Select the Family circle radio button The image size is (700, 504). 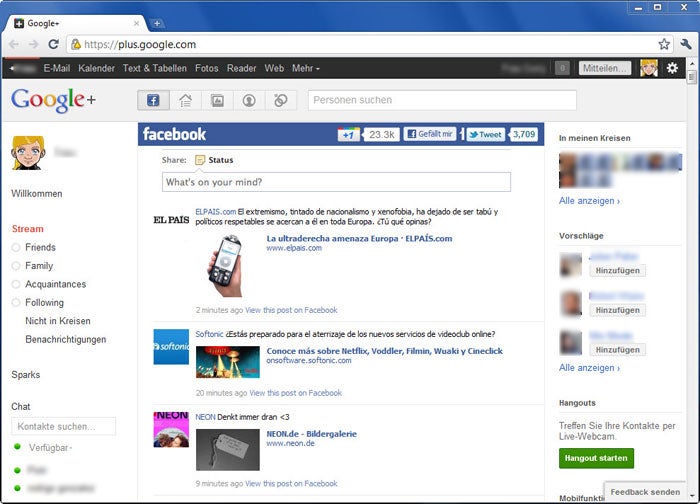pyautogui.click(x=16, y=266)
